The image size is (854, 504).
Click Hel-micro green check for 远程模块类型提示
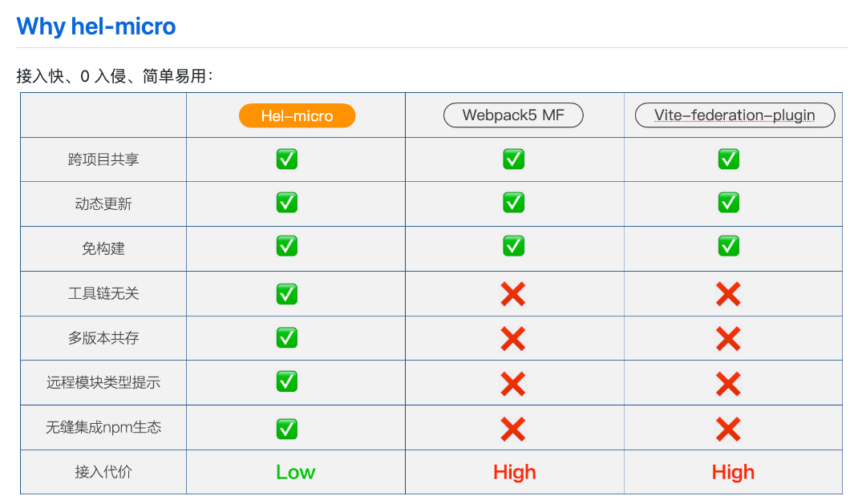(x=287, y=381)
